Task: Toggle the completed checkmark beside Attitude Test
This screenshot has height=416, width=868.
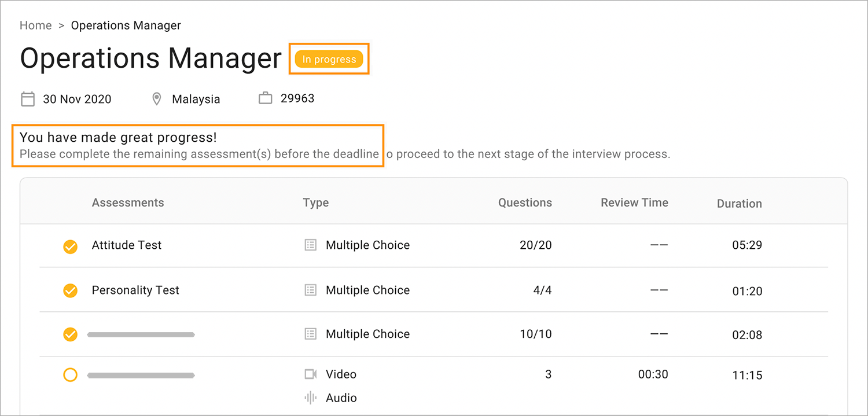Action: point(70,246)
